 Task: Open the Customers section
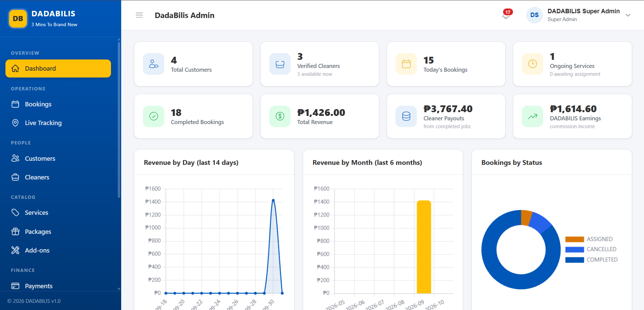pos(58,158)
